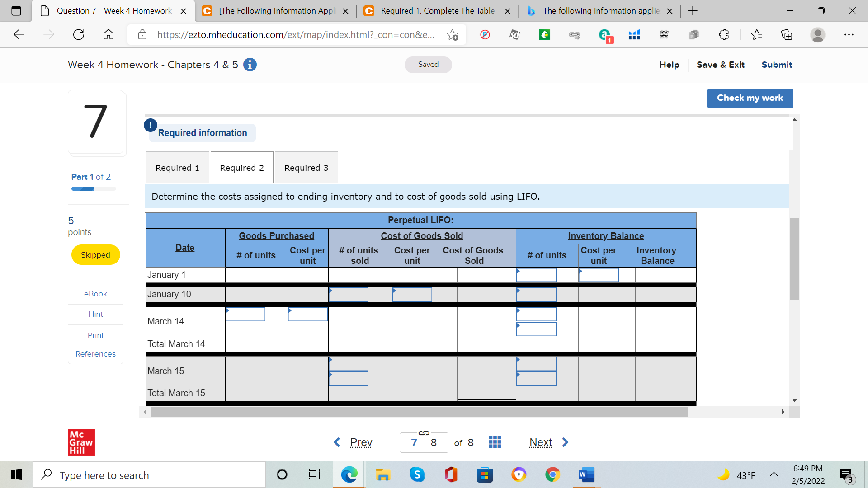Open March 14 goods purchased units dropdown
868x488 pixels.
coord(245,314)
